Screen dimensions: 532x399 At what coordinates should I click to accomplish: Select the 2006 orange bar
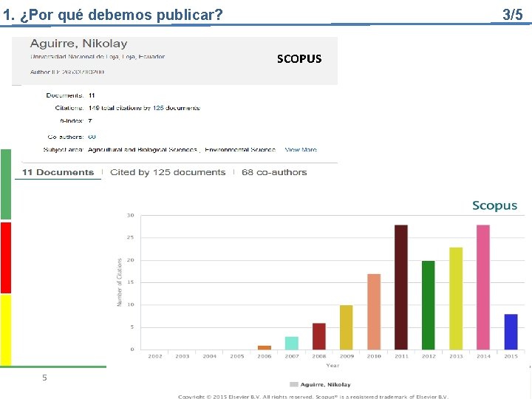coord(265,347)
